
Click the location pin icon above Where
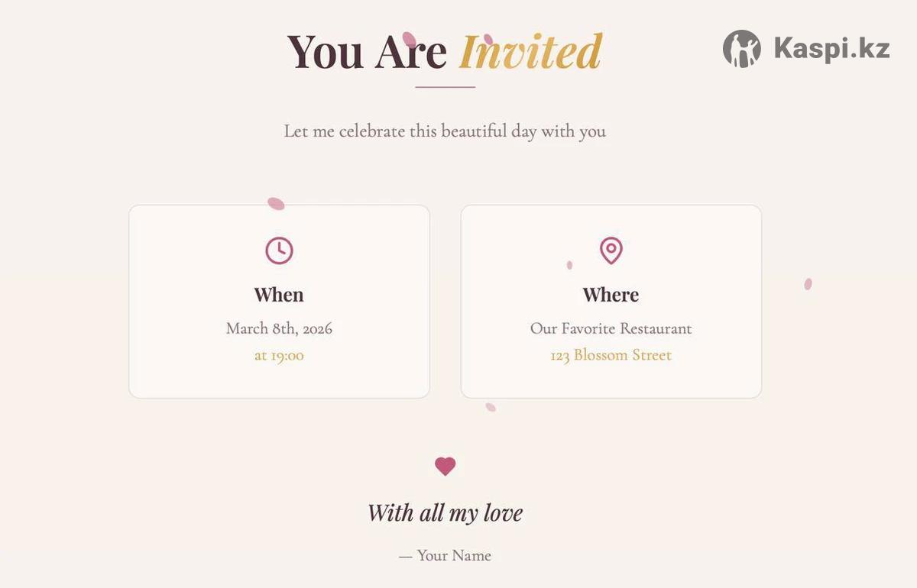tap(611, 250)
